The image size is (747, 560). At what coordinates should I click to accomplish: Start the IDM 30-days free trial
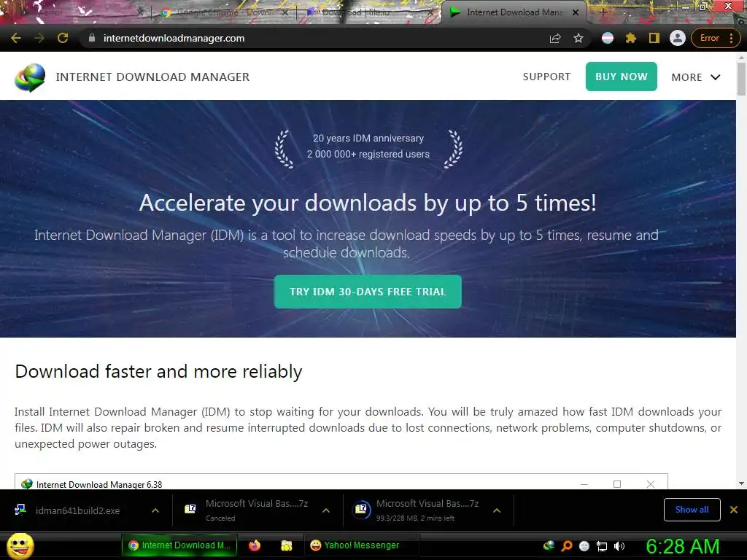tap(368, 292)
